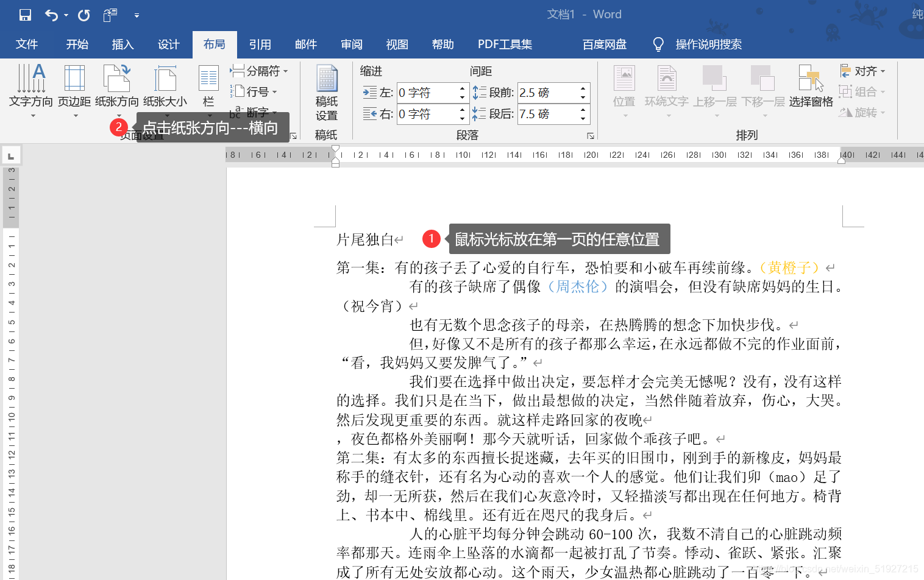The image size is (924, 580).
Task: Increase left indent with the up stepper
Action: 462,89
